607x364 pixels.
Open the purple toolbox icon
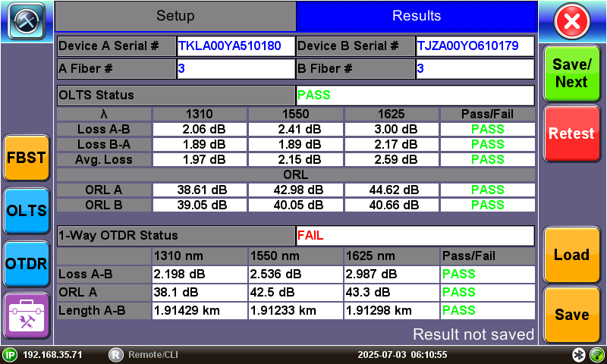[27, 315]
